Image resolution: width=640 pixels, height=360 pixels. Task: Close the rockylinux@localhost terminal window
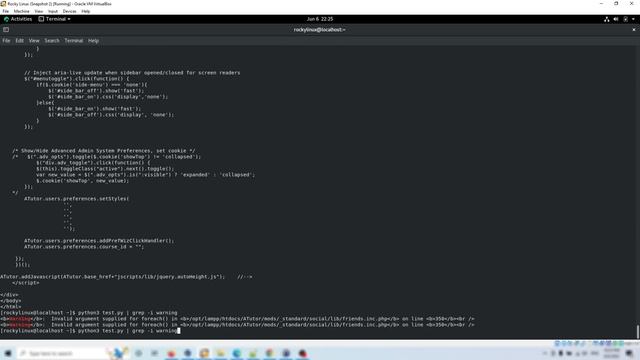click(633, 29)
